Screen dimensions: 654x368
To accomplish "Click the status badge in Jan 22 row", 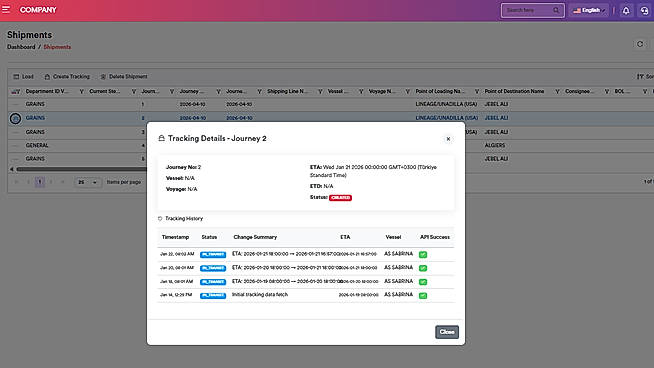I will (x=213, y=255).
